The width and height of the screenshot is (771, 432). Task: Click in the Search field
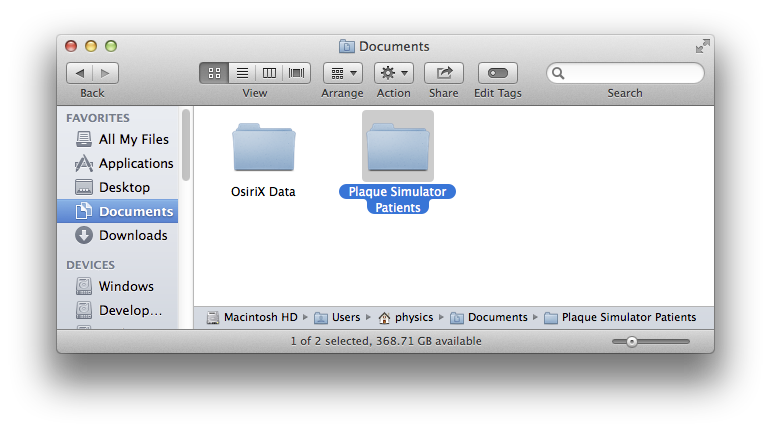click(x=632, y=73)
